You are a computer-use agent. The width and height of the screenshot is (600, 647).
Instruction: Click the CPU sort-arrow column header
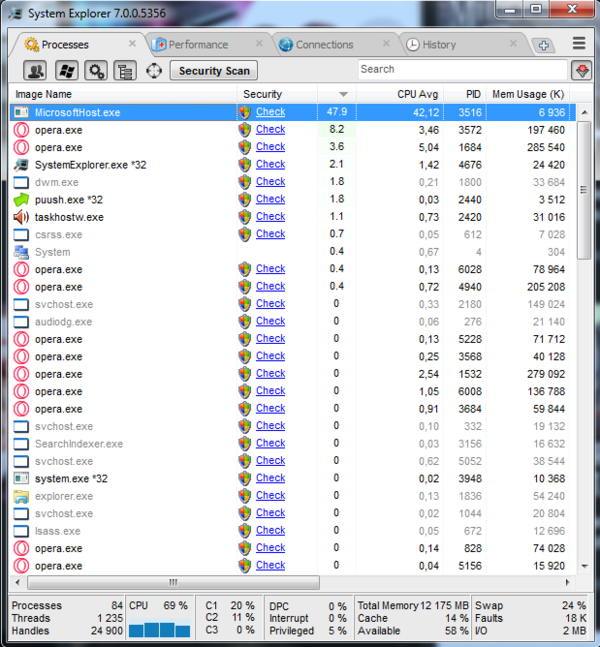pyautogui.click(x=337, y=94)
